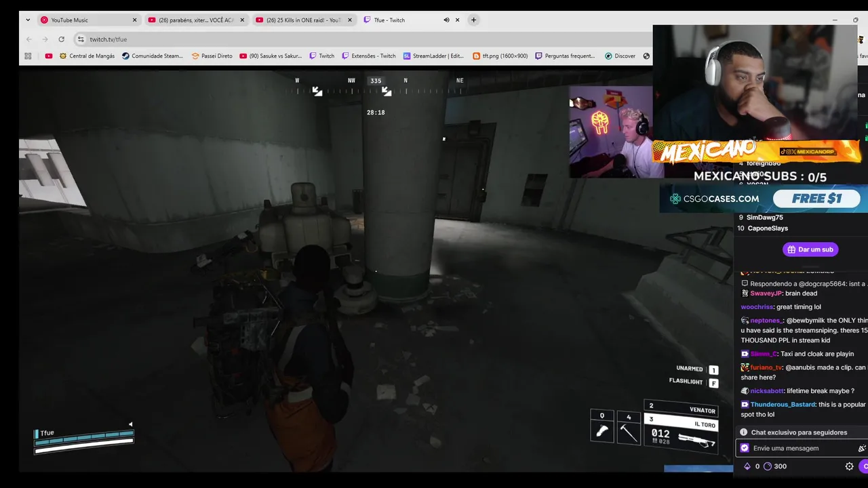Open a new browser tab
This screenshot has width=868, height=488.
pos(473,20)
